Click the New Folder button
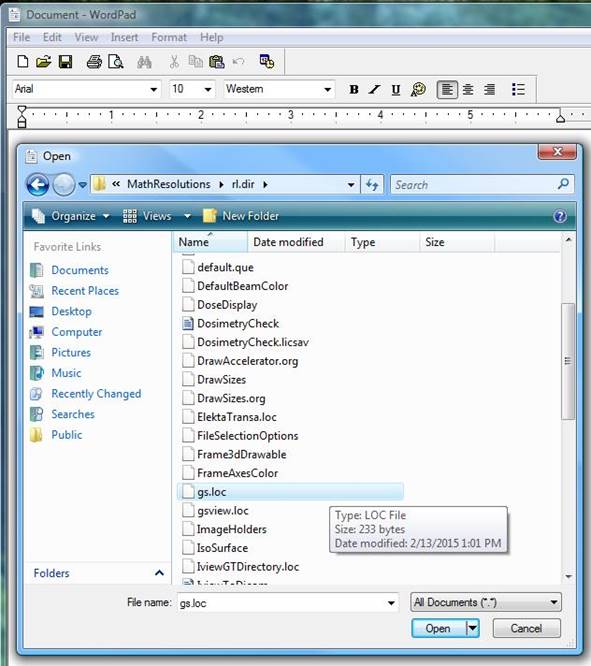Image resolution: width=591 pixels, height=666 pixels. (241, 216)
